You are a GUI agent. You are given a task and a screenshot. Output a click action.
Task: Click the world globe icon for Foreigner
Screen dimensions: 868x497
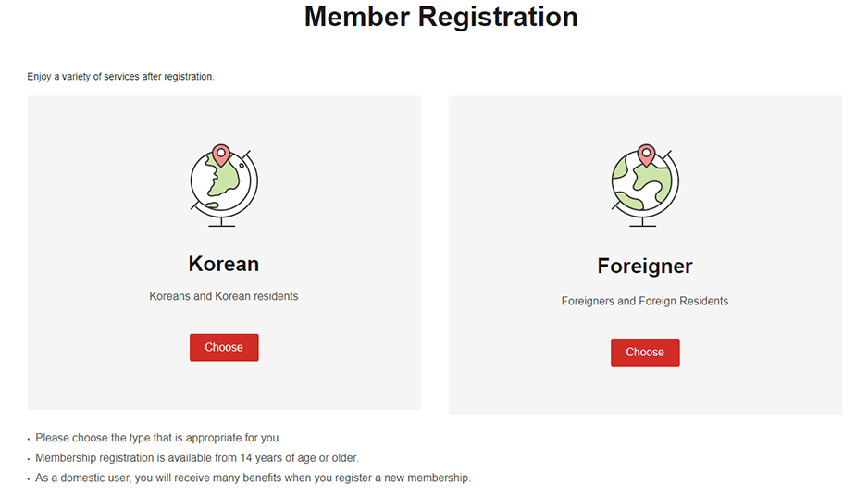point(645,185)
